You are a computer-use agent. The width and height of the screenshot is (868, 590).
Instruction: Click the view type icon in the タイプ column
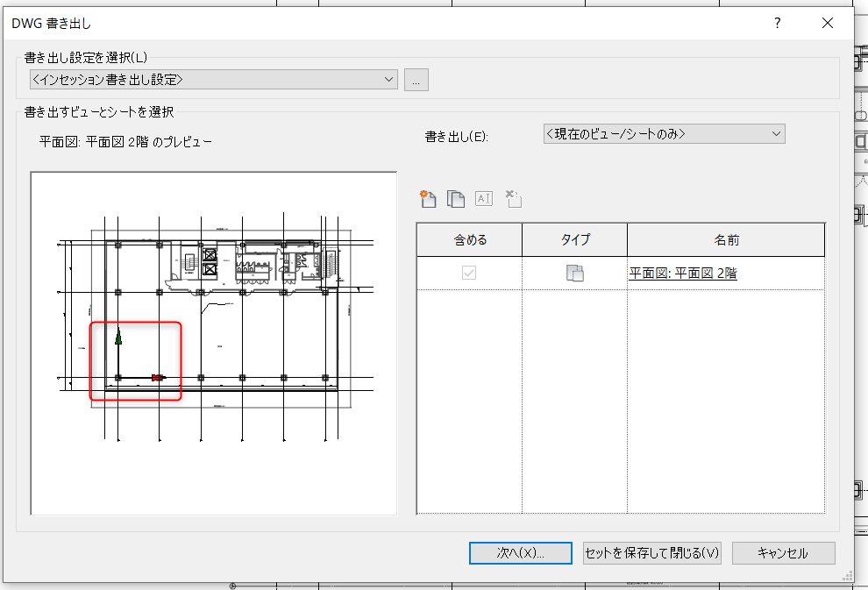pos(574,274)
